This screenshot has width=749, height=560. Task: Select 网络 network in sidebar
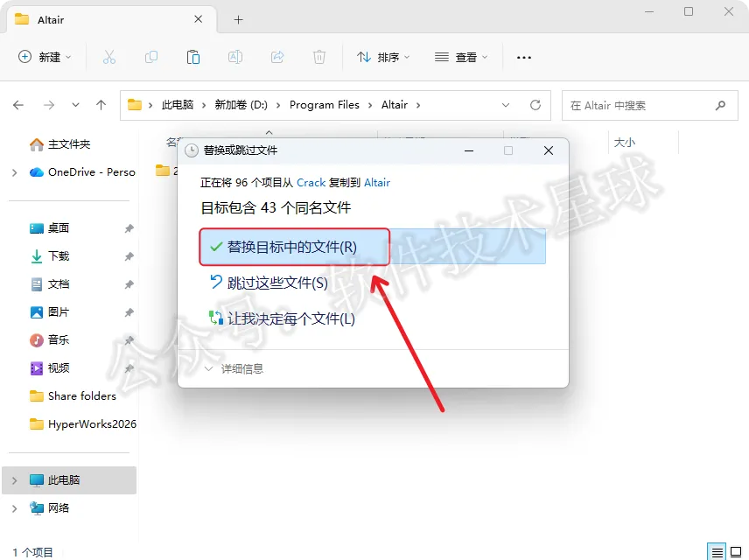[50, 507]
